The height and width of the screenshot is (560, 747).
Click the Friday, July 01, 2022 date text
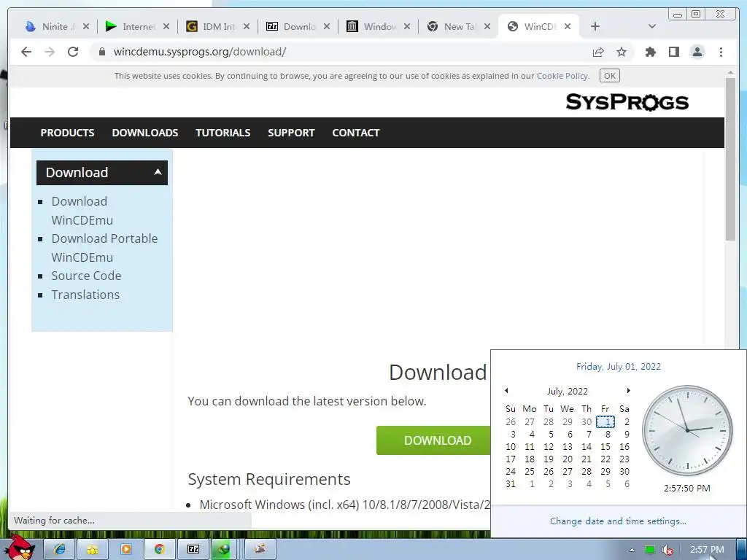pos(619,366)
